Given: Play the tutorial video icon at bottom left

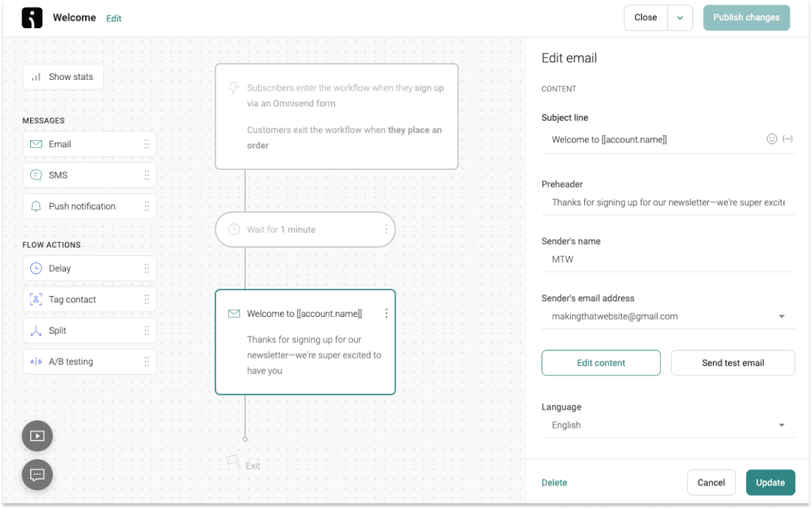Looking at the screenshot, I should point(37,435).
